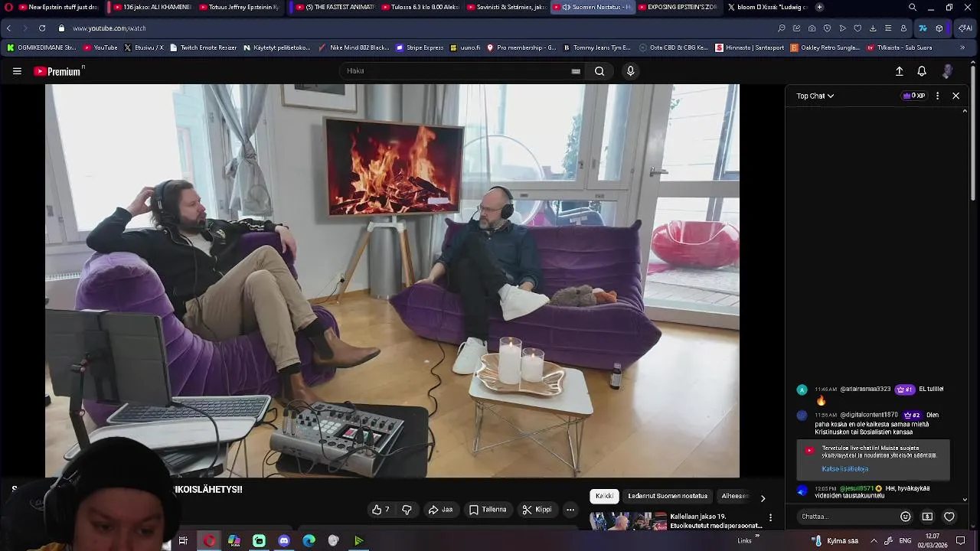The height and width of the screenshot is (551, 980).
Task: Open the Stripe Express bookmark
Action: [420, 47]
